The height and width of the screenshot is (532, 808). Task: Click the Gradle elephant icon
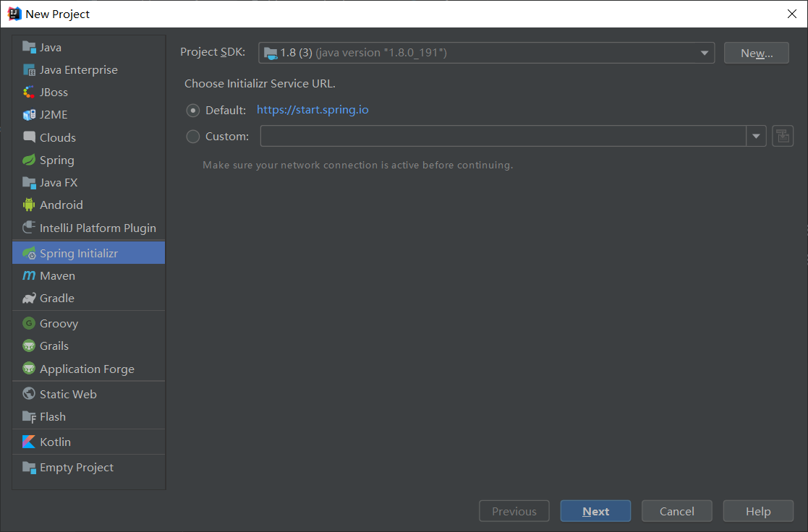pyautogui.click(x=29, y=299)
